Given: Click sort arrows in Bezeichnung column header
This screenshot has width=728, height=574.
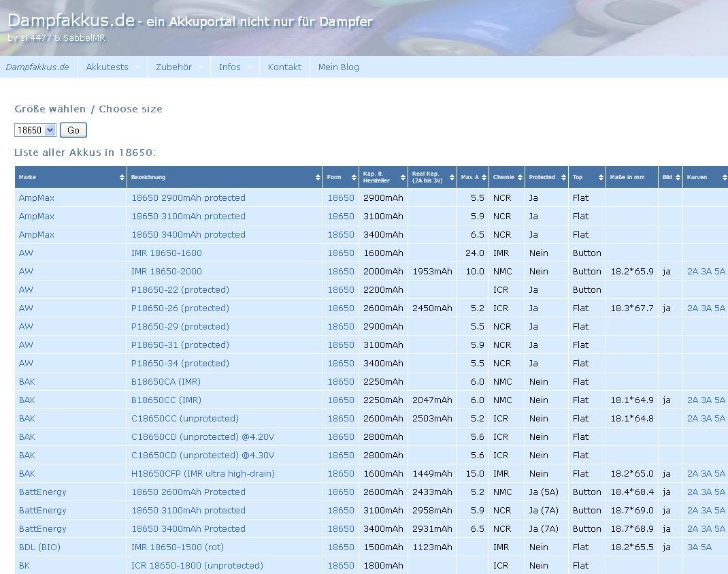Looking at the screenshot, I should [x=318, y=177].
